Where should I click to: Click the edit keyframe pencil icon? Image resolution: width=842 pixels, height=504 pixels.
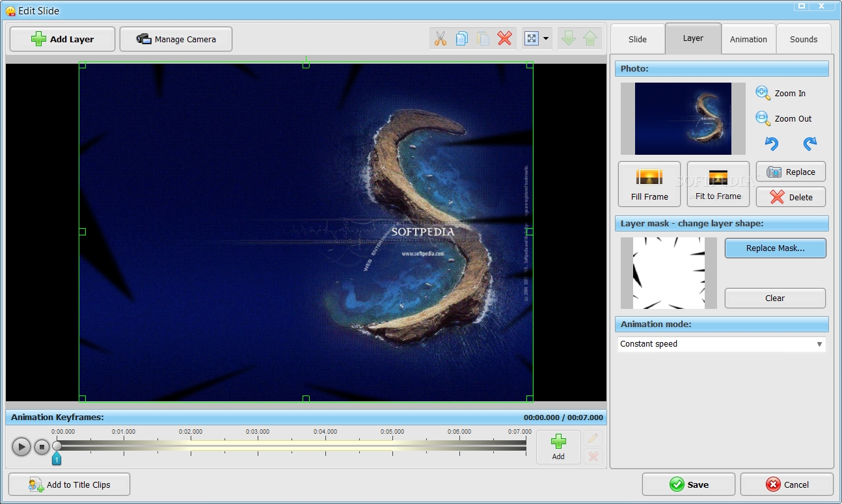tap(593, 438)
